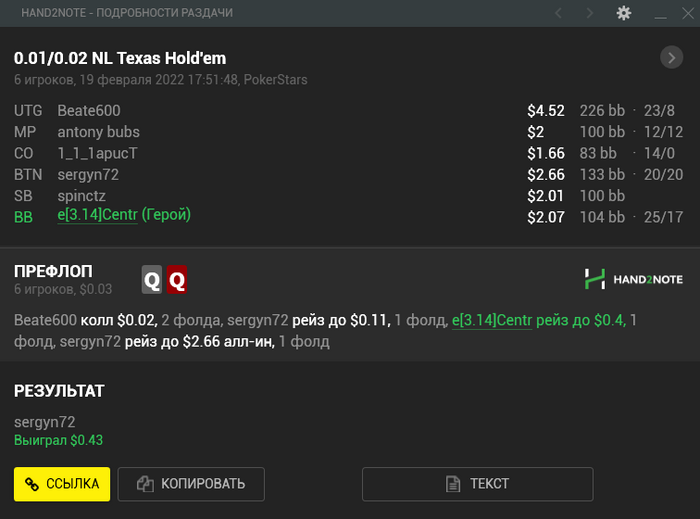The width and height of the screenshot is (700, 519).
Task: Click the gray Queen card
Action: coord(152,279)
